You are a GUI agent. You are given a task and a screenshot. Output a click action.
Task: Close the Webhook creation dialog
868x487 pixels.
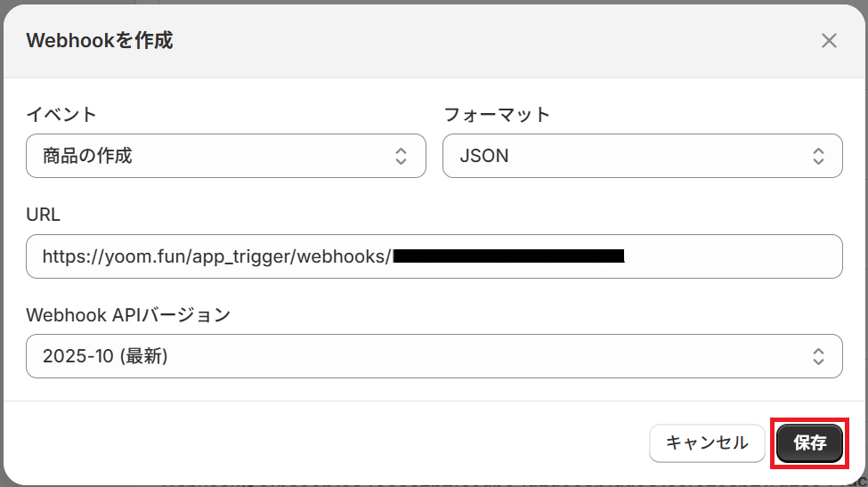click(829, 40)
